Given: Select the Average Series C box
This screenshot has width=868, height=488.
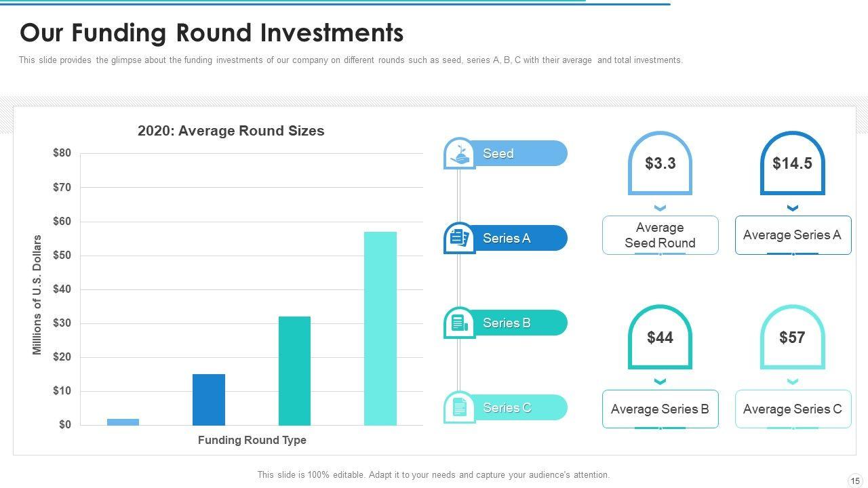Looking at the screenshot, I should (793, 409).
